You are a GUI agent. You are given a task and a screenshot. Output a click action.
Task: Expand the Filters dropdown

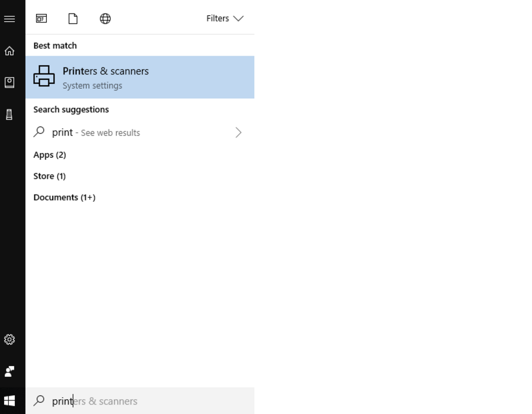click(225, 18)
